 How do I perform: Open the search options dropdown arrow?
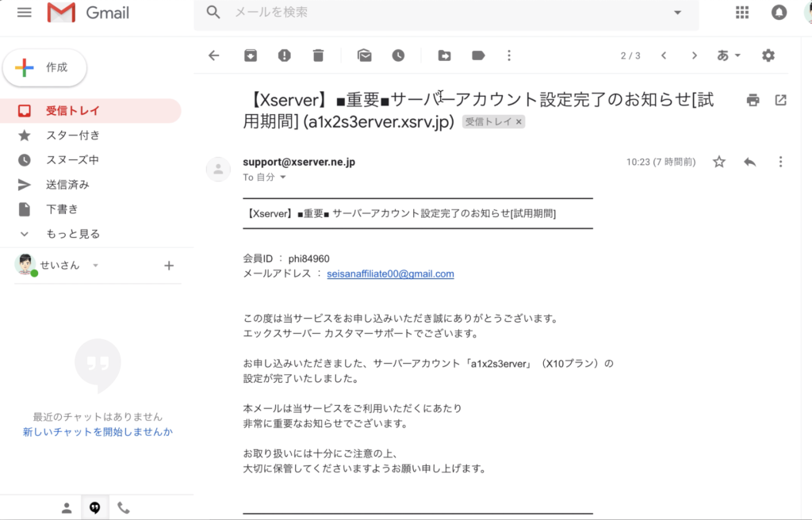677,13
